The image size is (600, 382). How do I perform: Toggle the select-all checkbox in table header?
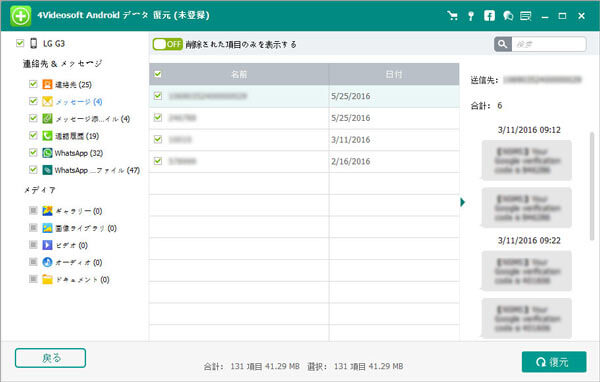(x=158, y=74)
